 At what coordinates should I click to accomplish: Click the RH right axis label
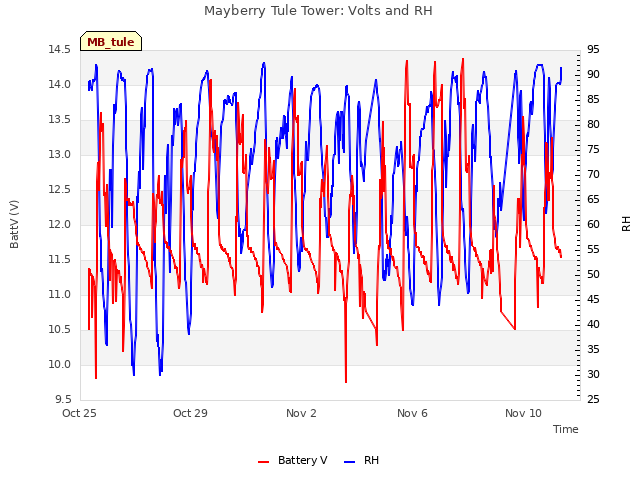pos(626,224)
